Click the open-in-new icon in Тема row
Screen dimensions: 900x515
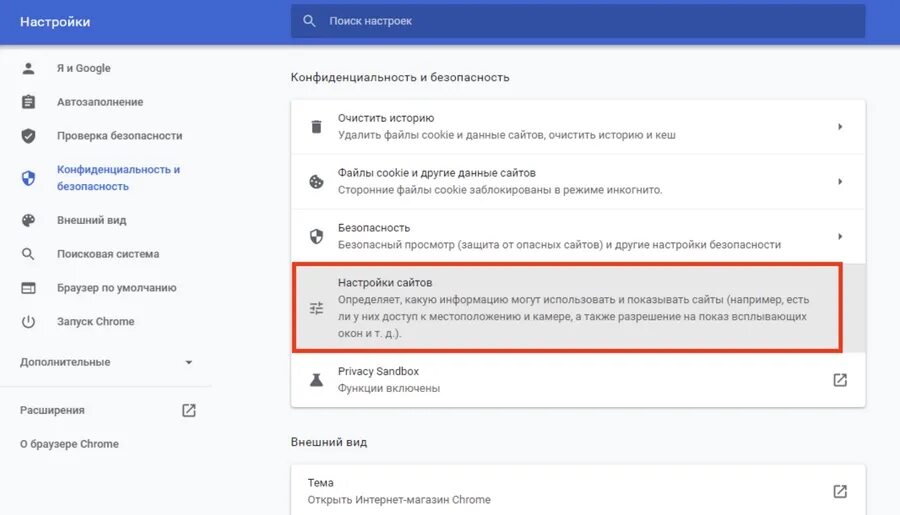pyautogui.click(x=840, y=491)
